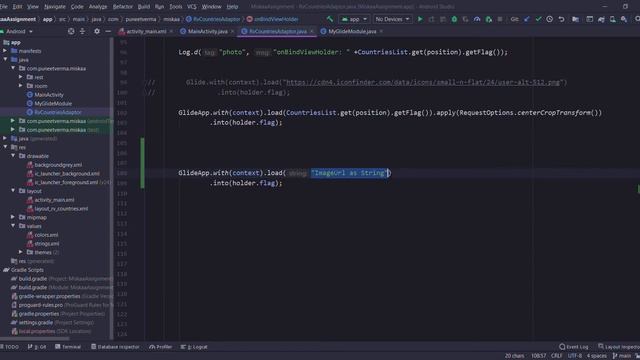Open the AVD Manager device icon
640x360 pixels.
coord(613,19)
